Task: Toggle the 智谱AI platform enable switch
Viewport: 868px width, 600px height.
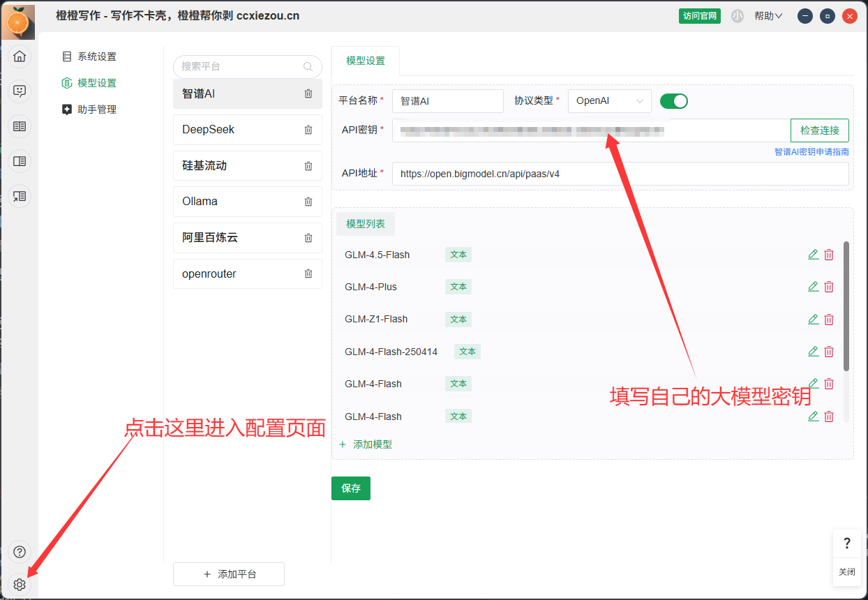Action: [673, 101]
